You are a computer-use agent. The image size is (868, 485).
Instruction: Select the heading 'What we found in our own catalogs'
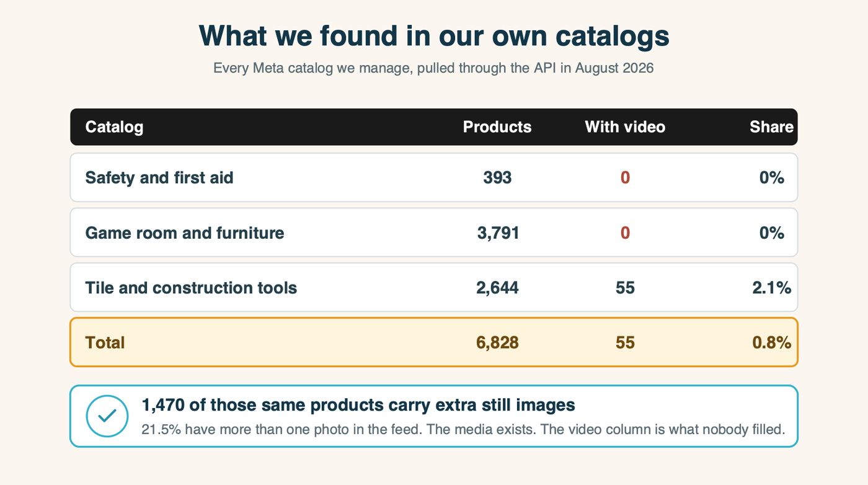tap(434, 36)
